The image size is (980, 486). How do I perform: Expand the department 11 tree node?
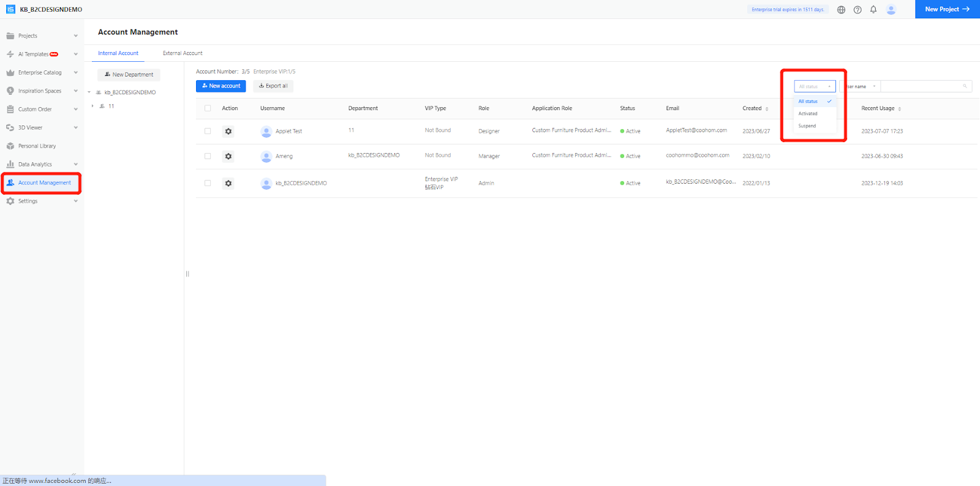[92, 106]
